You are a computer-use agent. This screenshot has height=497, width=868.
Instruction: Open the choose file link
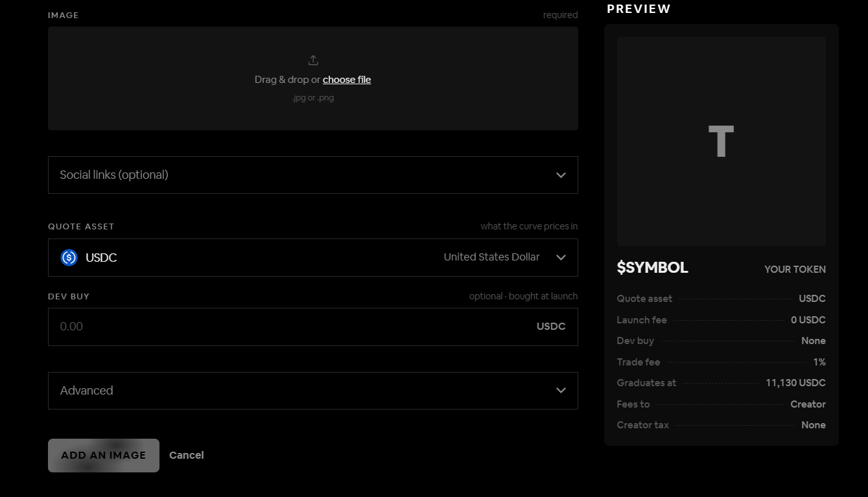coord(347,80)
